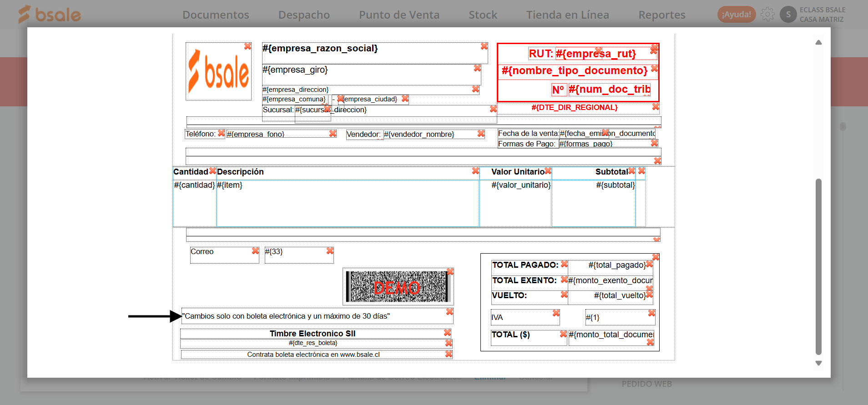Open the user avatar S menu
The width and height of the screenshot is (868, 405).
pos(788,15)
